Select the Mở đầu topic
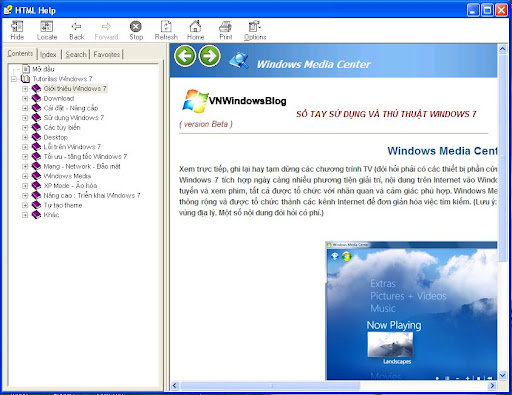512x395 pixels. pos(43,69)
